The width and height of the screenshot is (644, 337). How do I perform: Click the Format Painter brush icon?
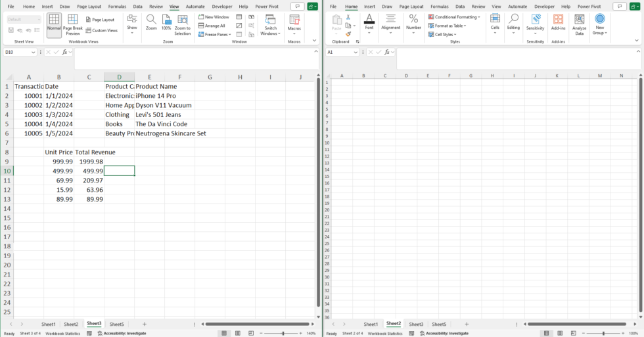click(348, 34)
